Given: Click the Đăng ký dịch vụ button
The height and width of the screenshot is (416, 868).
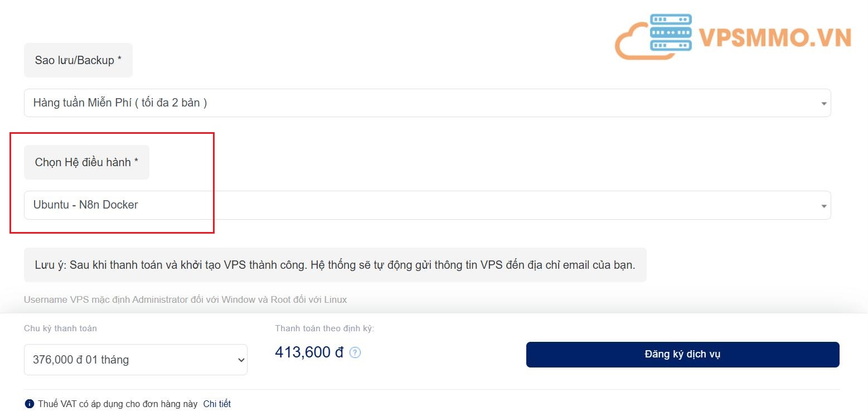Looking at the screenshot, I should pos(683,355).
